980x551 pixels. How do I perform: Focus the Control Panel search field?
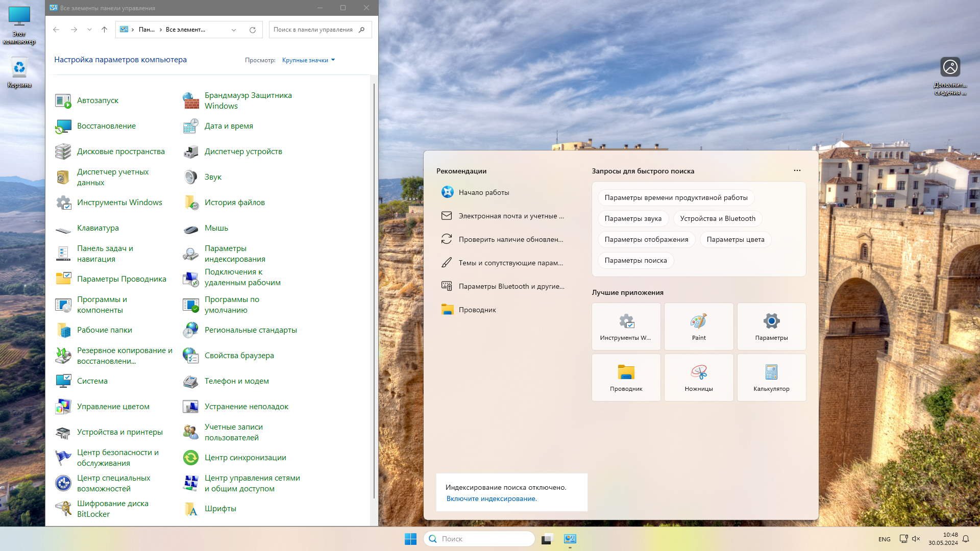pyautogui.click(x=313, y=30)
